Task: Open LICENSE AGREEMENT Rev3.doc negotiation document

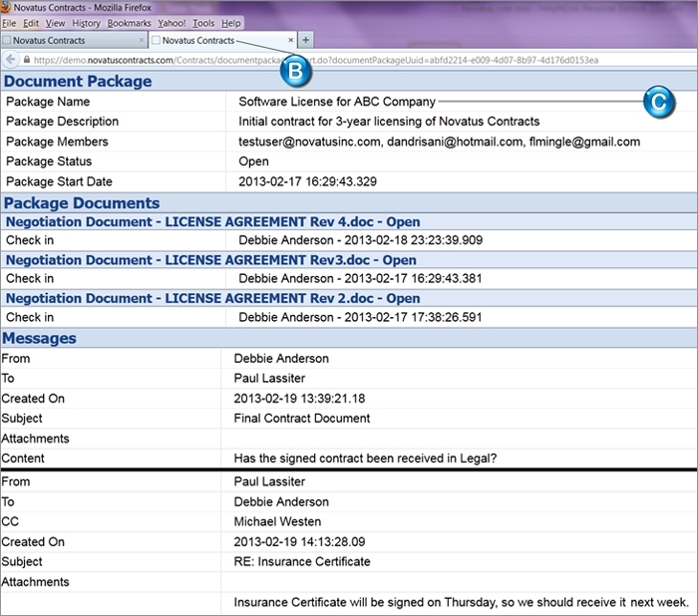Action: pyautogui.click(x=211, y=260)
